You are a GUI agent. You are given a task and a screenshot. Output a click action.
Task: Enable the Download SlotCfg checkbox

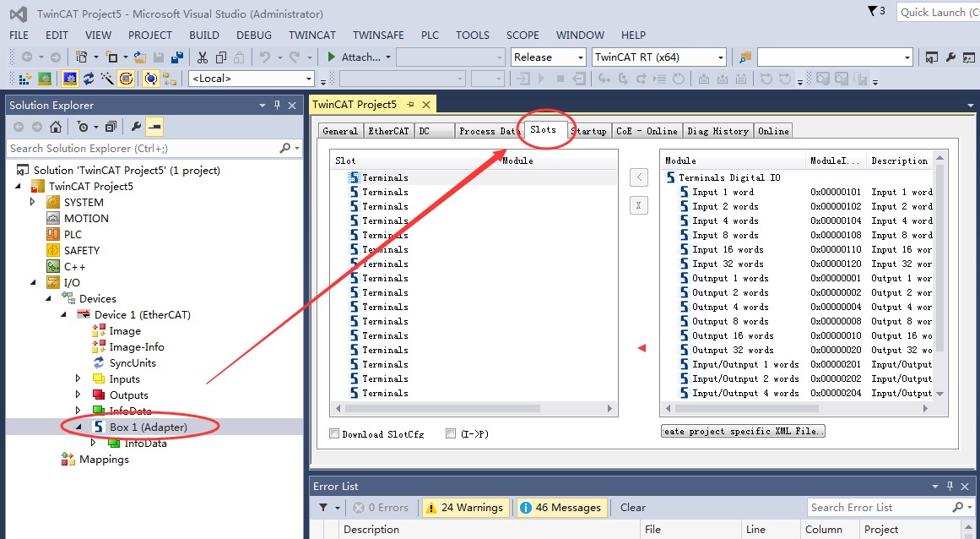[335, 434]
